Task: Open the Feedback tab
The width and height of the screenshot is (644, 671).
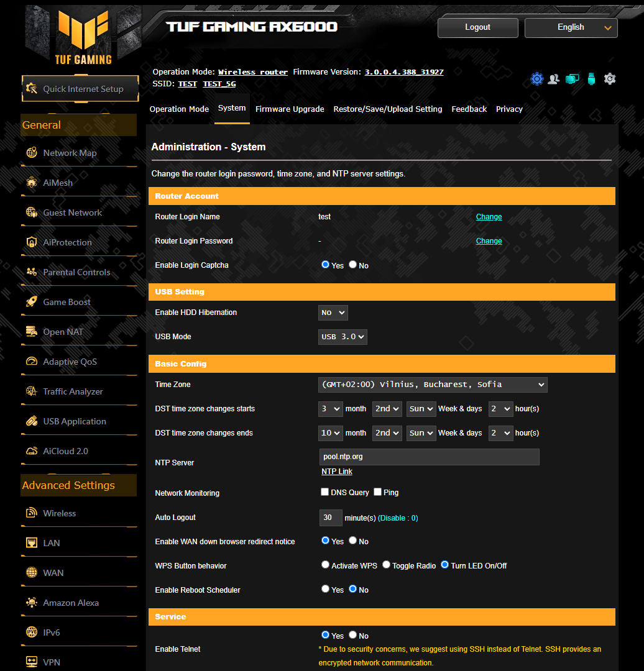Action: coord(469,109)
